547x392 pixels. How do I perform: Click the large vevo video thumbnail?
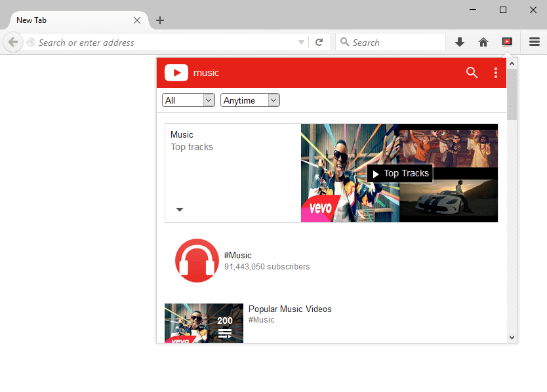pos(350,173)
